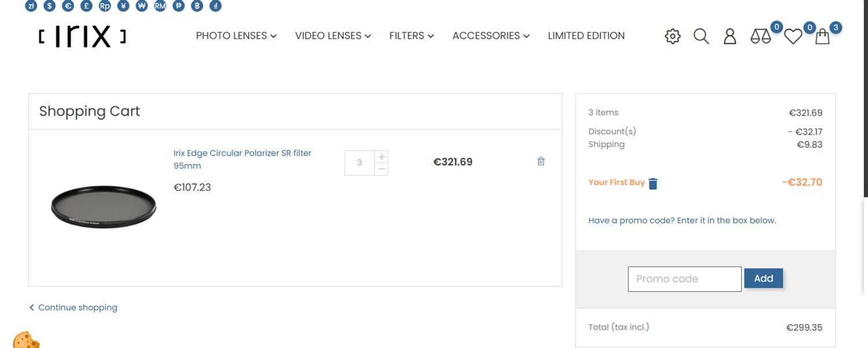This screenshot has height=348, width=868.
Task: Open the user account icon
Action: click(x=730, y=36)
